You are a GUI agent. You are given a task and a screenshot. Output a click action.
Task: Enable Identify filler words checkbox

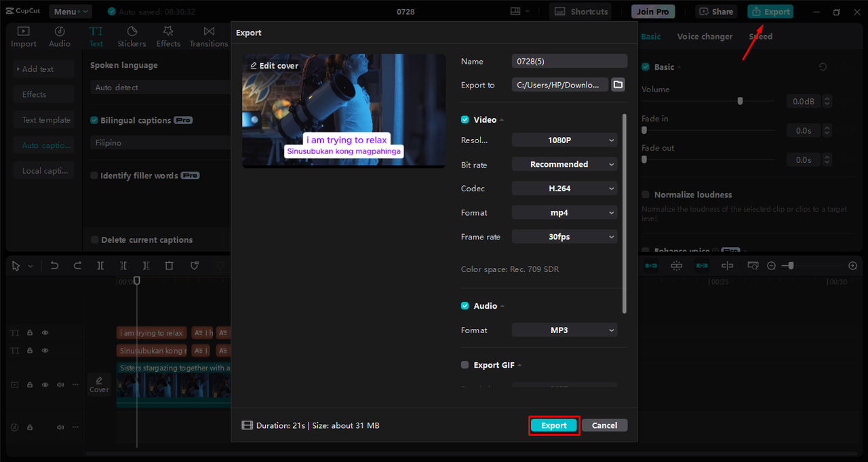click(x=94, y=176)
